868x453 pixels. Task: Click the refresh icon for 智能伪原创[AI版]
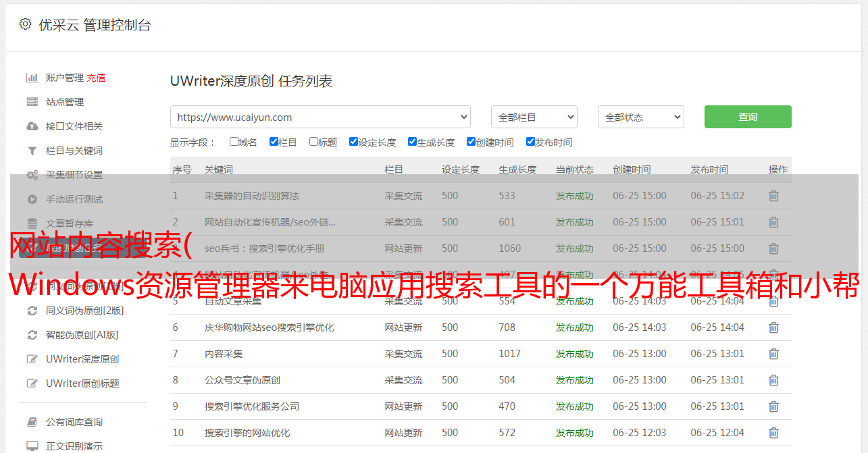click(32, 335)
